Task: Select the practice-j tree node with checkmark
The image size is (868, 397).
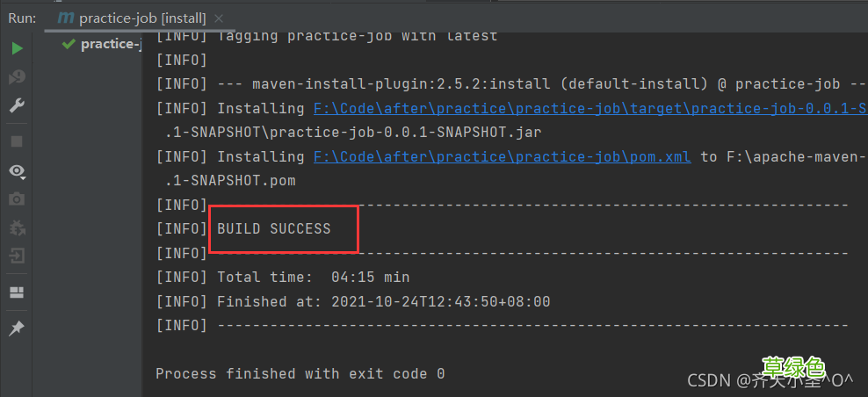Action: (x=103, y=44)
